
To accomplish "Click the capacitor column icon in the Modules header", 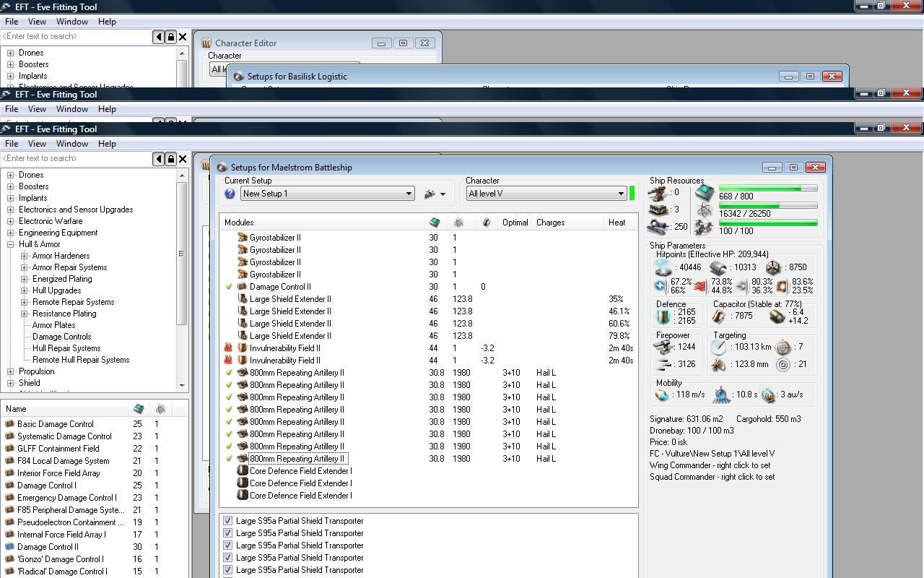I will (487, 223).
